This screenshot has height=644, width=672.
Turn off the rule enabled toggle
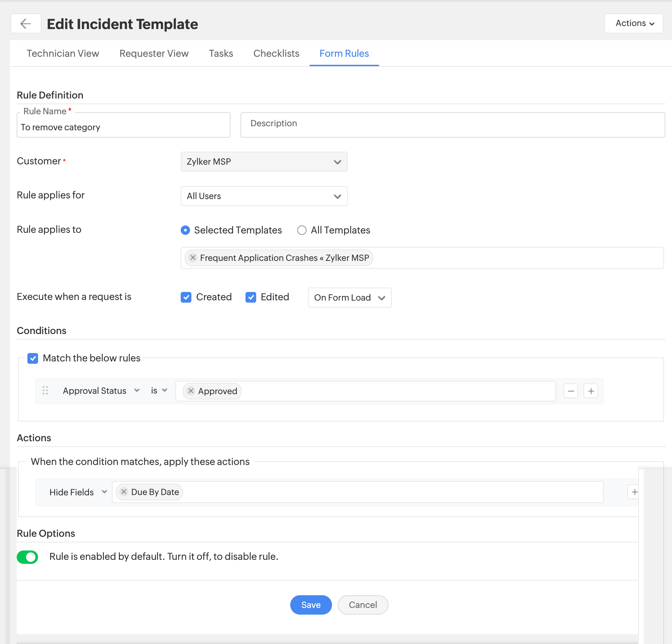pyautogui.click(x=27, y=556)
